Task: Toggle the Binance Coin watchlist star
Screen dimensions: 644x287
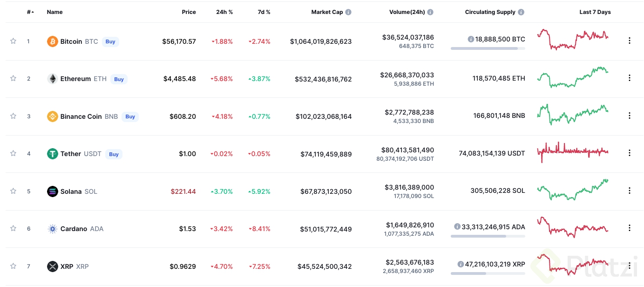Action: [x=13, y=116]
